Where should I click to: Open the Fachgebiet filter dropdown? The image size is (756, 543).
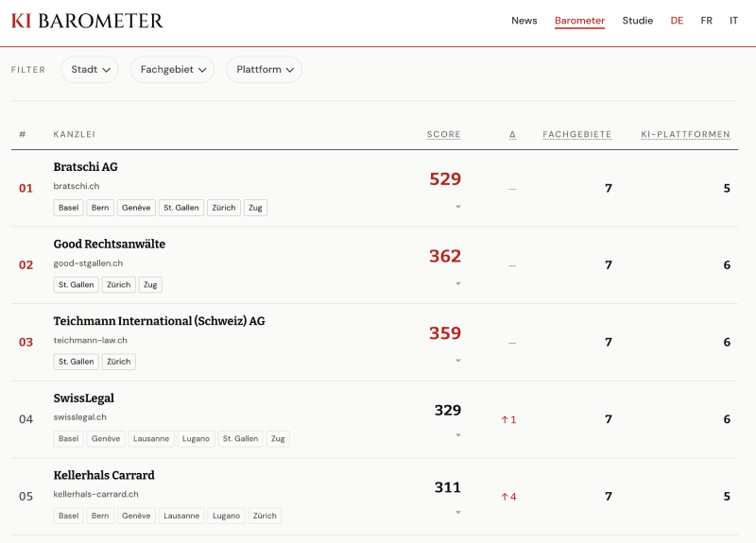pos(173,69)
